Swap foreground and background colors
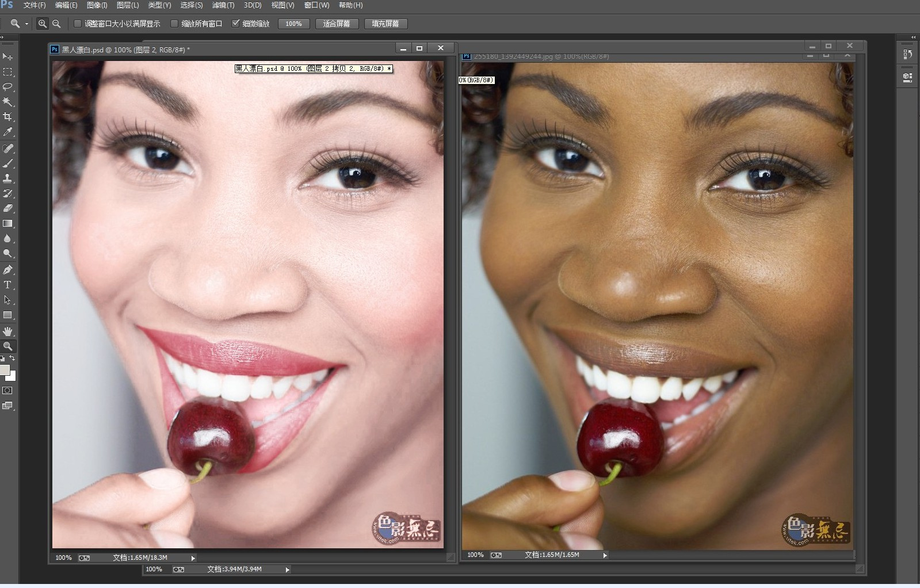 pyautogui.click(x=12, y=358)
